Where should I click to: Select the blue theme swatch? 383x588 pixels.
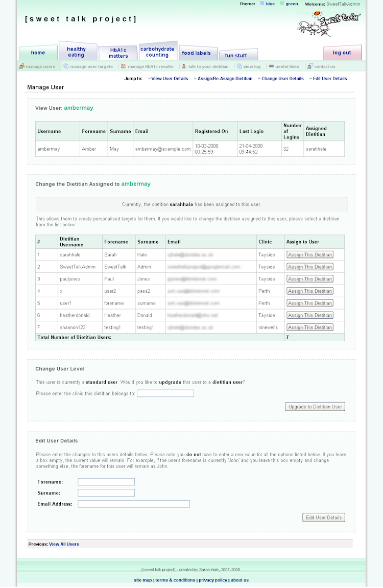point(262,4)
